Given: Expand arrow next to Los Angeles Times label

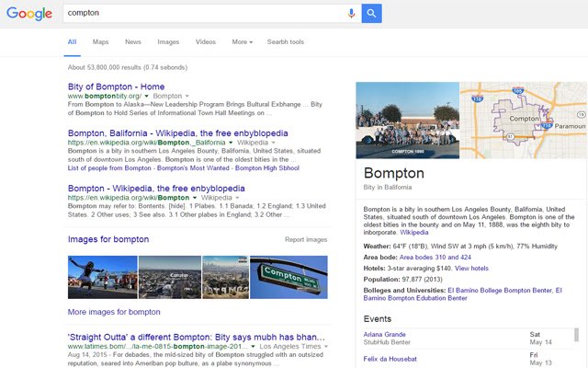Looking at the screenshot, I should point(326,347).
